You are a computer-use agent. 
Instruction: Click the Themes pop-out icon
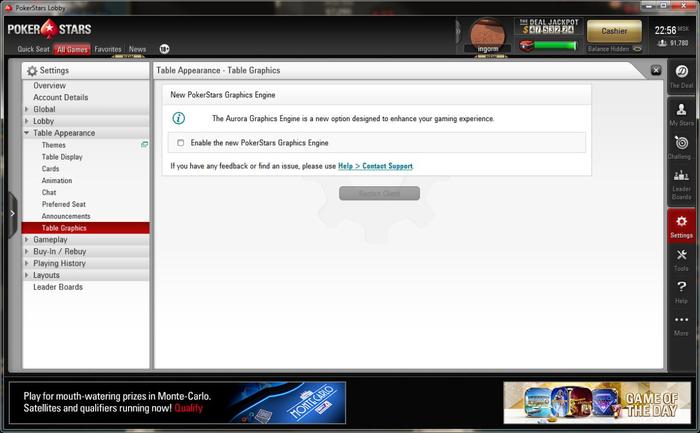144,145
